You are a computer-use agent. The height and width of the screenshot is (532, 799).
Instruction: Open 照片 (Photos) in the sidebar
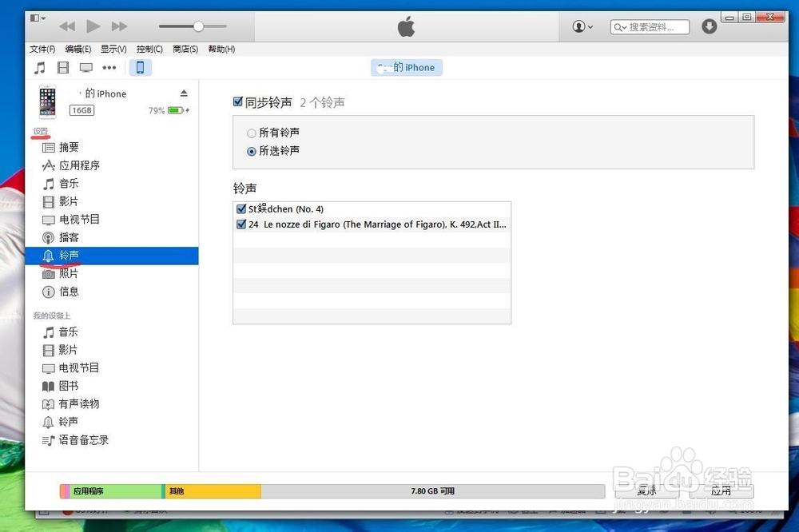[69, 273]
